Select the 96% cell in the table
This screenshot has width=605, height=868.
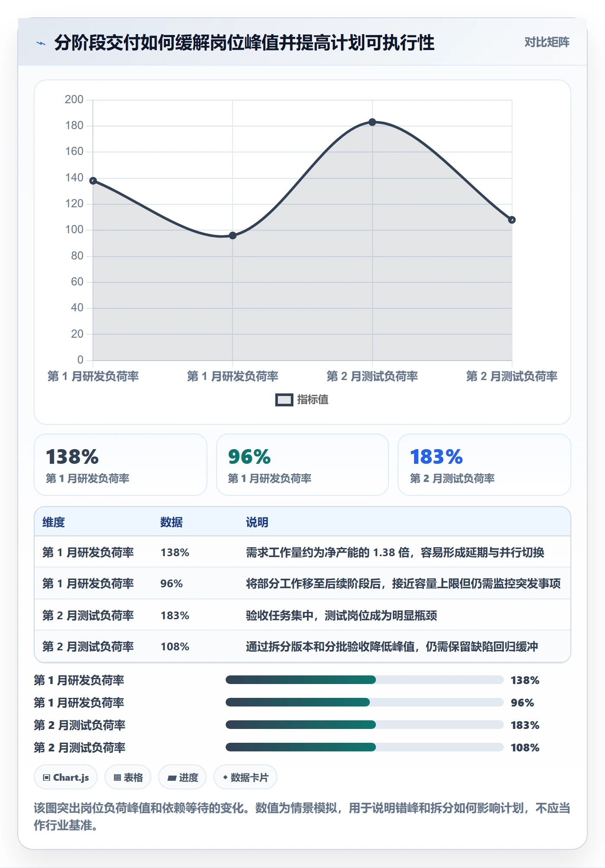pyautogui.click(x=172, y=583)
